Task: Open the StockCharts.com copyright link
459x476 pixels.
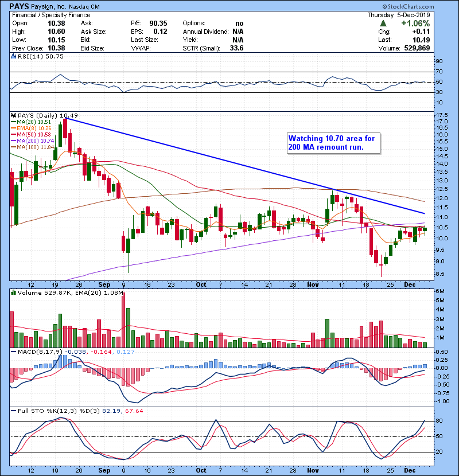Action: click(x=409, y=6)
